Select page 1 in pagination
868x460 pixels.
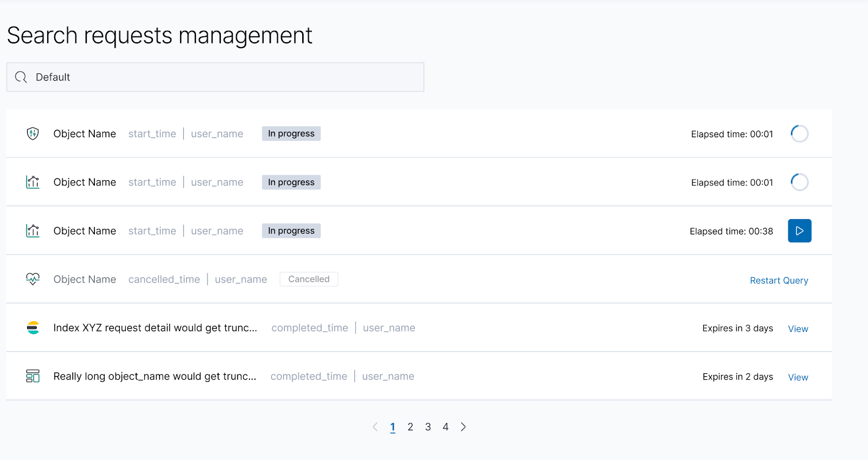[x=393, y=427]
